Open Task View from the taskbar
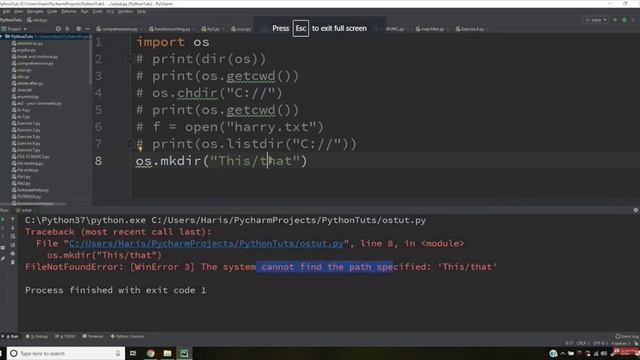The height and width of the screenshot is (360, 640). coord(133,353)
